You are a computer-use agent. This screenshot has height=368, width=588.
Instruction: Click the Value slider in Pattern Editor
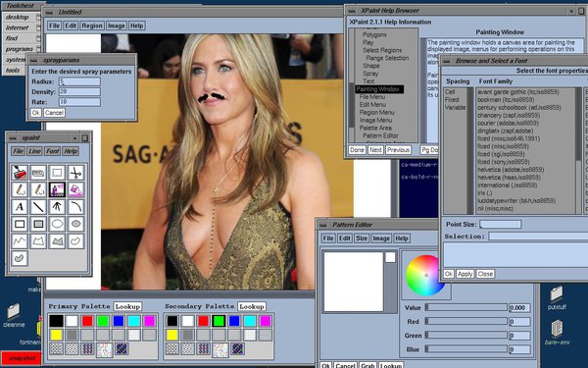pyautogui.click(x=466, y=307)
